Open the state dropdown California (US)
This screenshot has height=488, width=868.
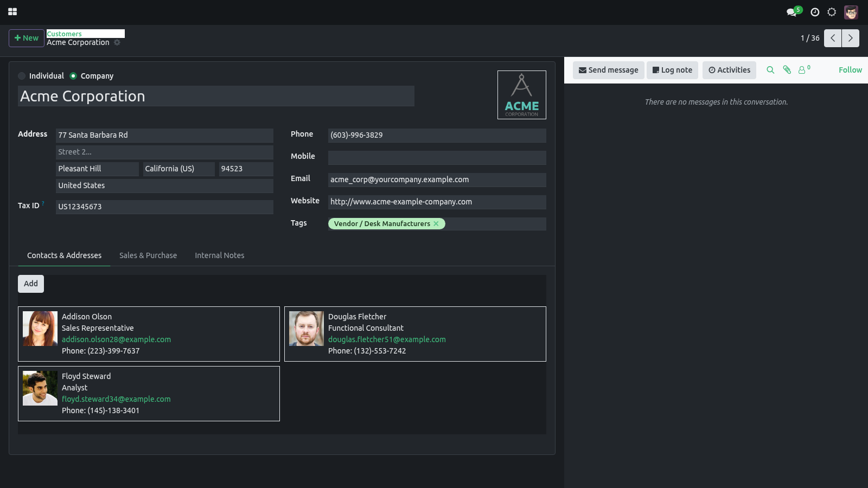pos(178,169)
